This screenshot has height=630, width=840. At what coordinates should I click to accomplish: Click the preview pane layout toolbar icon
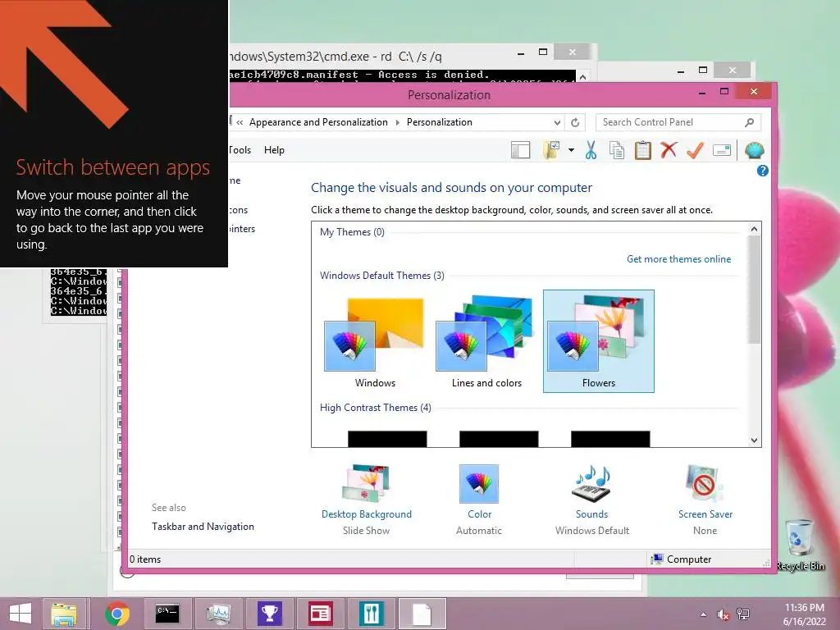tap(520, 151)
